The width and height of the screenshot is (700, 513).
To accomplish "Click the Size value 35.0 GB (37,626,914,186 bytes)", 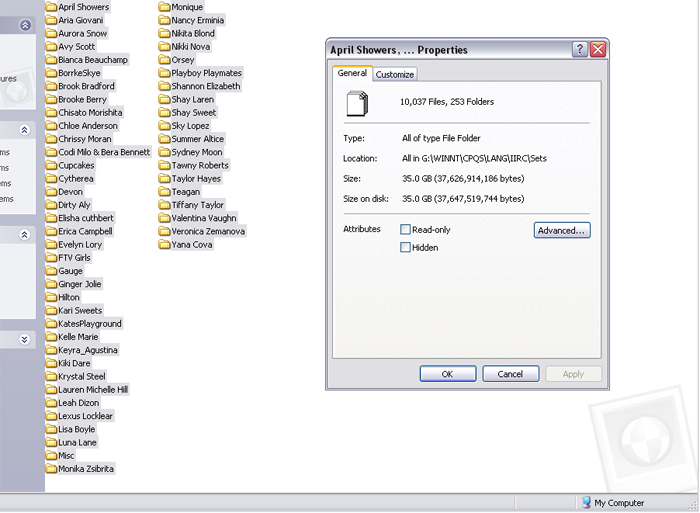I will coord(463,179).
